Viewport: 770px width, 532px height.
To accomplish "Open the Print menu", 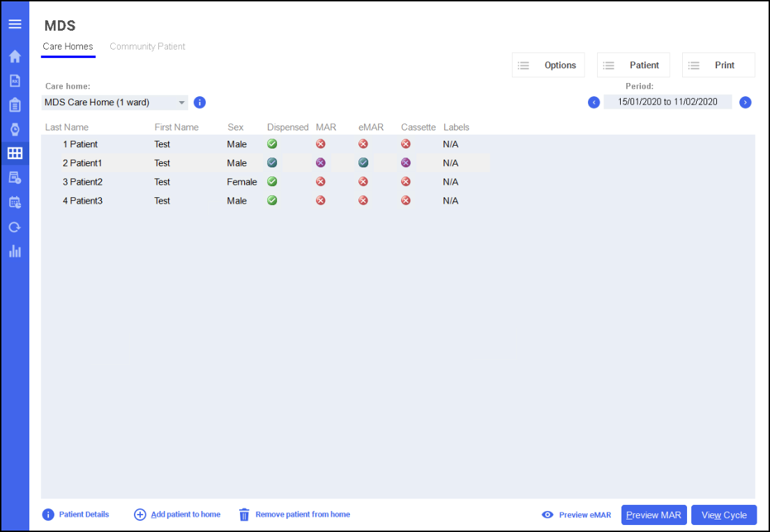I will [x=718, y=65].
